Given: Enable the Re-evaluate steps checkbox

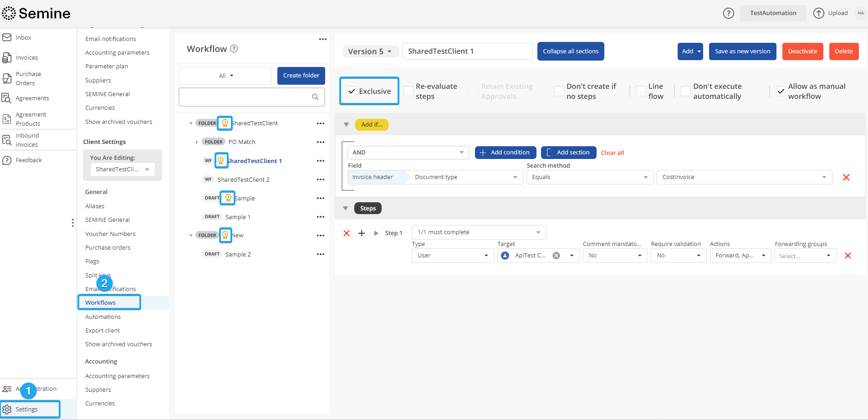Looking at the screenshot, I should (x=408, y=91).
